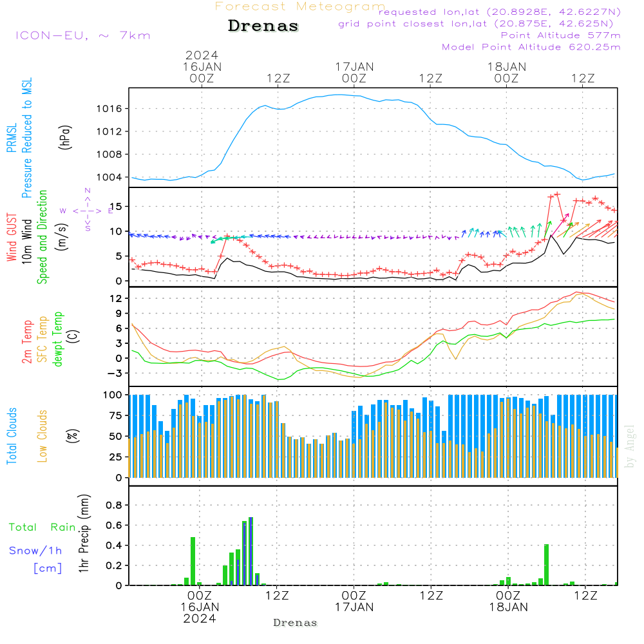Click the "75" value on cloud axis
The height and width of the screenshot is (644, 644).
click(x=116, y=415)
